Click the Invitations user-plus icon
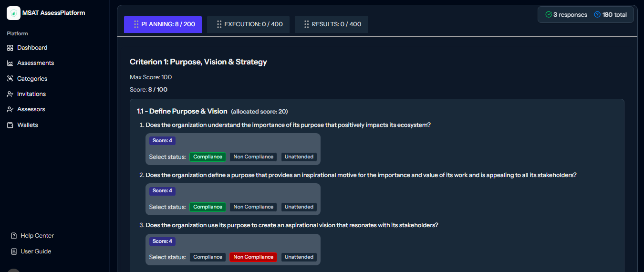 10,94
